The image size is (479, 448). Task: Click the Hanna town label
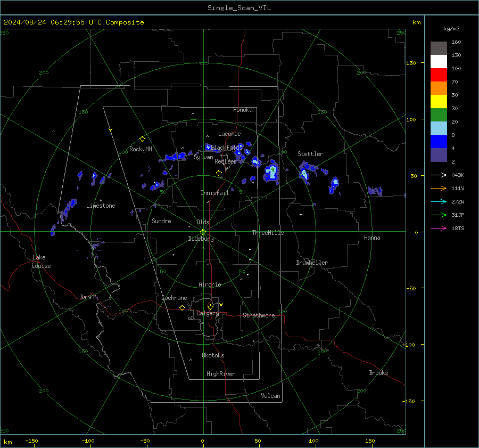click(x=372, y=238)
